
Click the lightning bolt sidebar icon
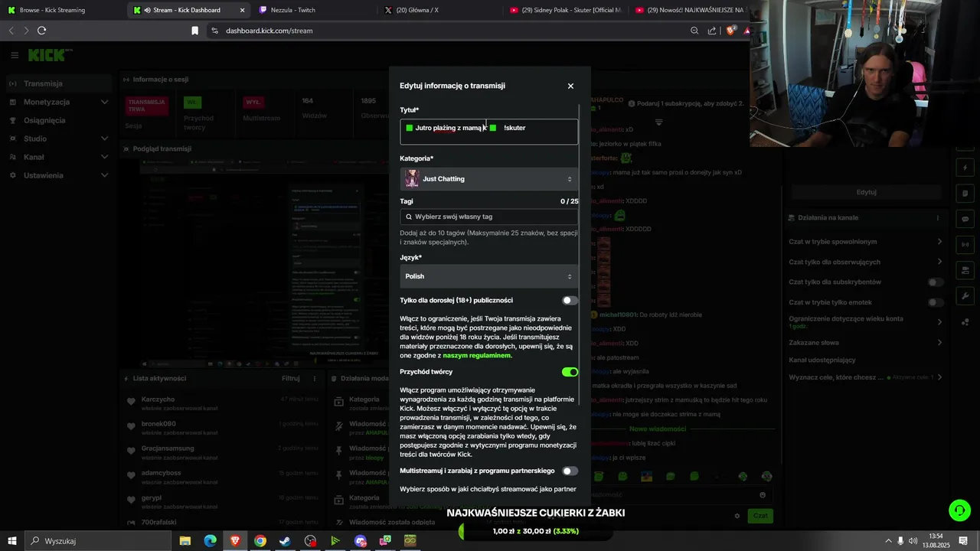pos(965,168)
